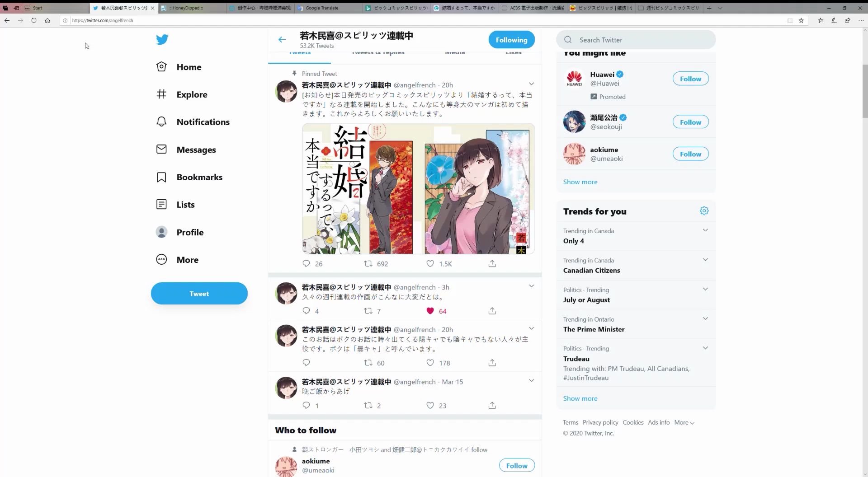
Task: Like the tweet showing 178 likes
Action: click(x=430, y=363)
